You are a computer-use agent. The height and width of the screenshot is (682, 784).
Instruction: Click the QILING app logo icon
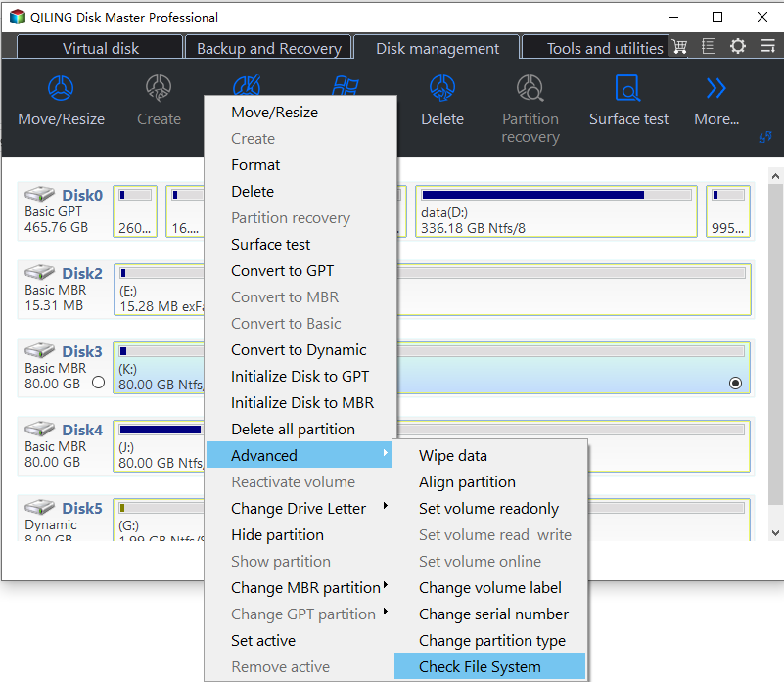(18, 17)
